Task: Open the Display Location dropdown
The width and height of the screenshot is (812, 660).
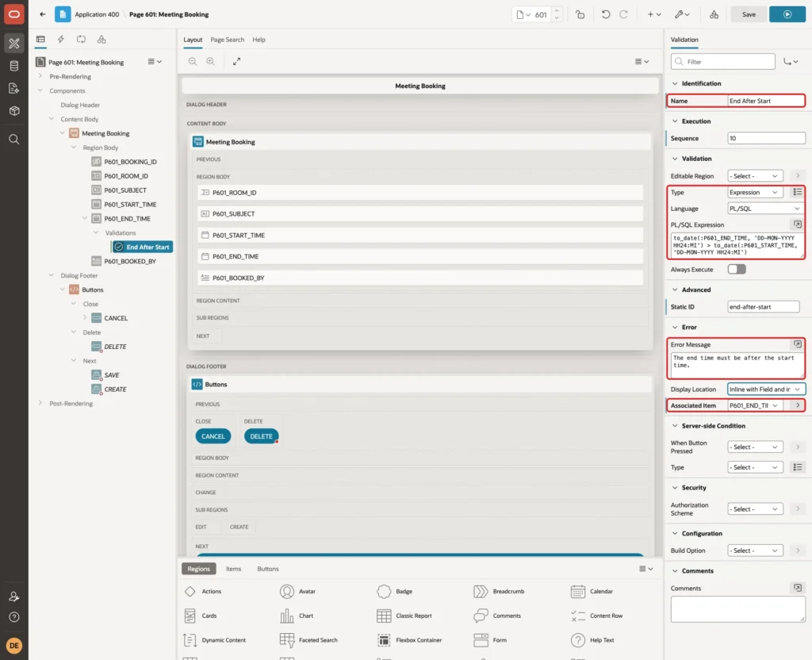Action: 765,389
